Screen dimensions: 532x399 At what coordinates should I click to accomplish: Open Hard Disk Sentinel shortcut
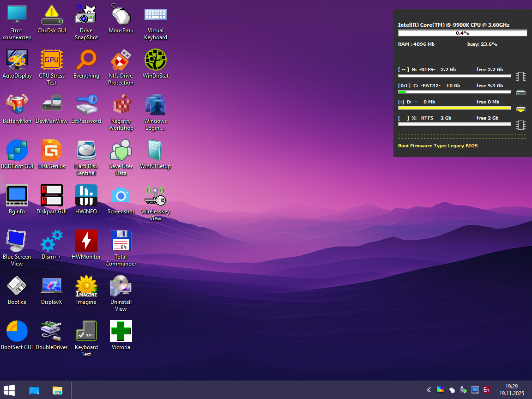[86, 151]
